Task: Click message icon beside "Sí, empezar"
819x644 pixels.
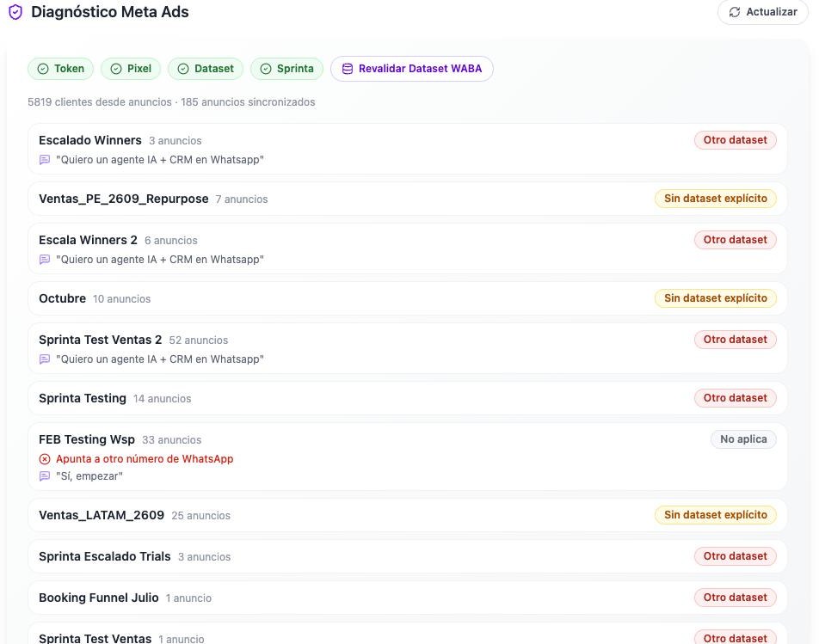Action: pyautogui.click(x=45, y=476)
